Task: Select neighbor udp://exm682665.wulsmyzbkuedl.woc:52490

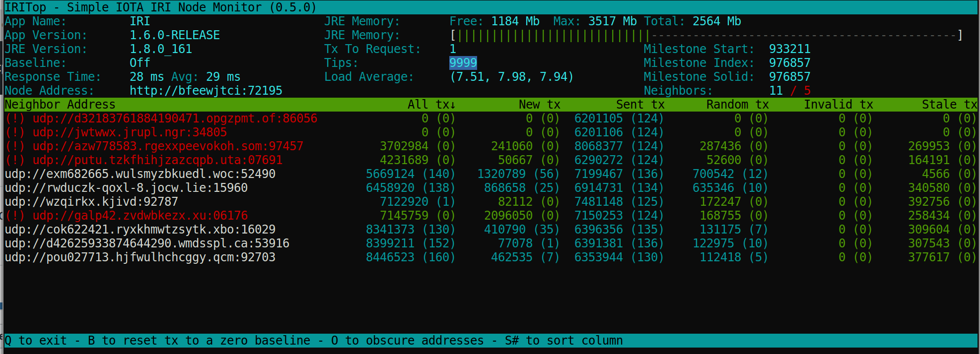Action: tap(140, 174)
